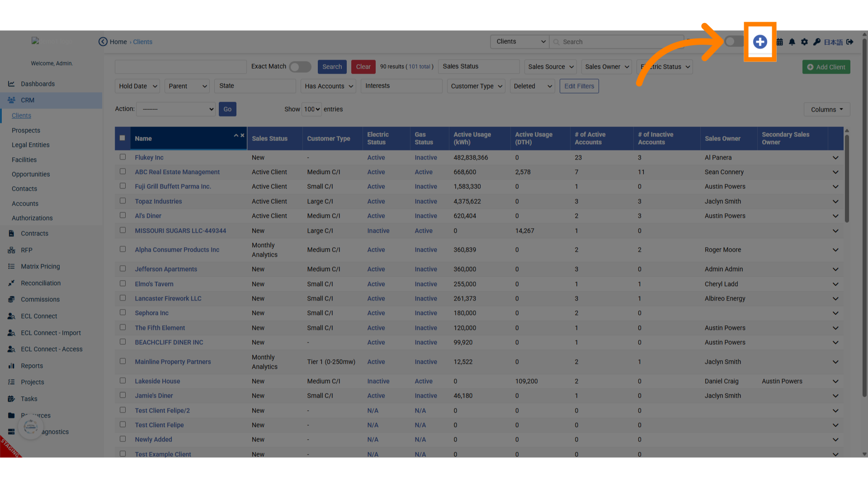Click the Edit Filters button

coord(579,86)
